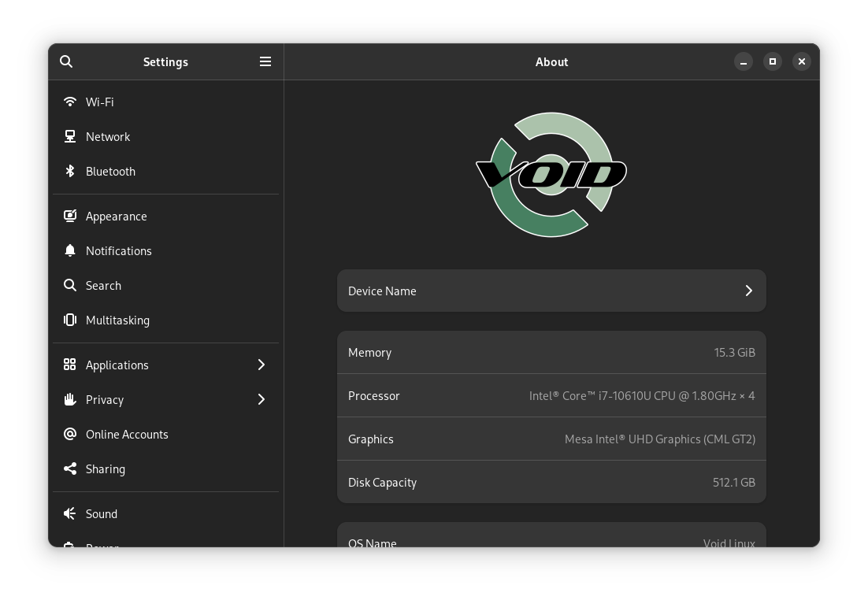
Task: Open the Bluetooth settings panel
Action: click(166, 171)
